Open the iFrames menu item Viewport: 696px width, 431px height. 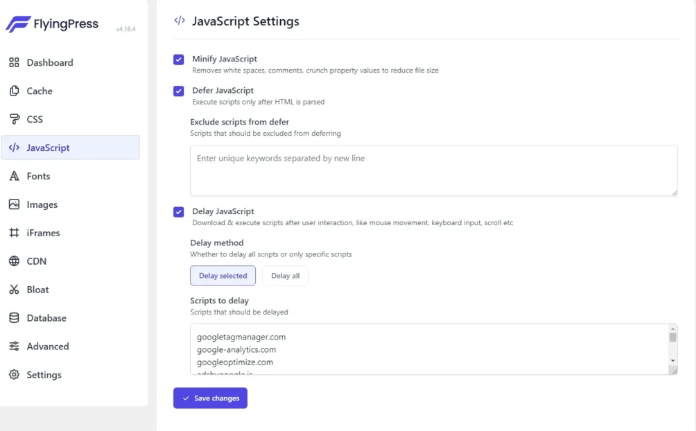coord(44,233)
